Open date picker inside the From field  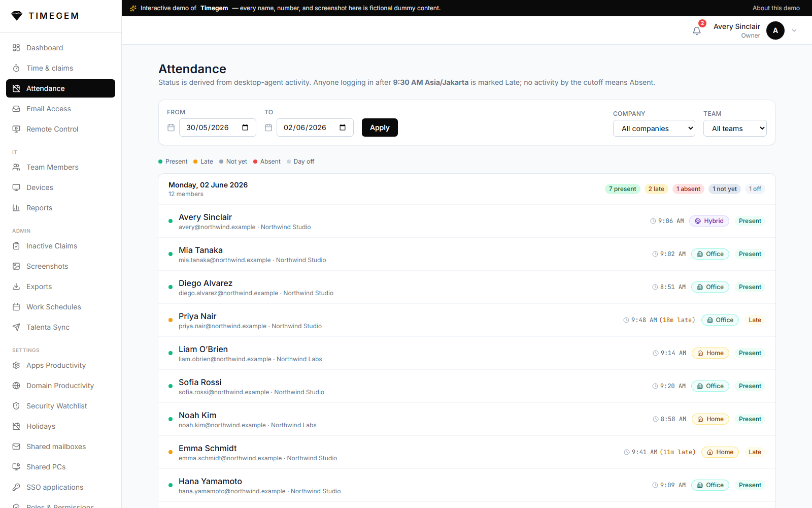(x=245, y=128)
